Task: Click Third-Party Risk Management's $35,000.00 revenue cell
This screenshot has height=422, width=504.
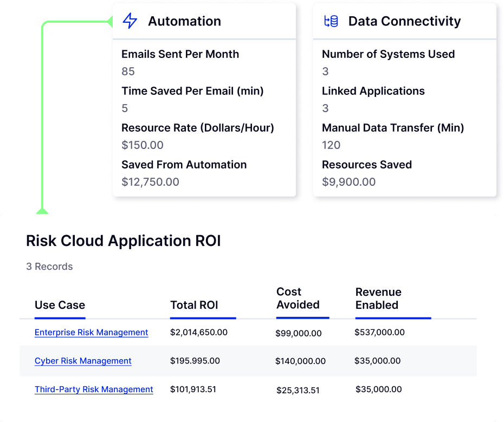Action: click(378, 389)
